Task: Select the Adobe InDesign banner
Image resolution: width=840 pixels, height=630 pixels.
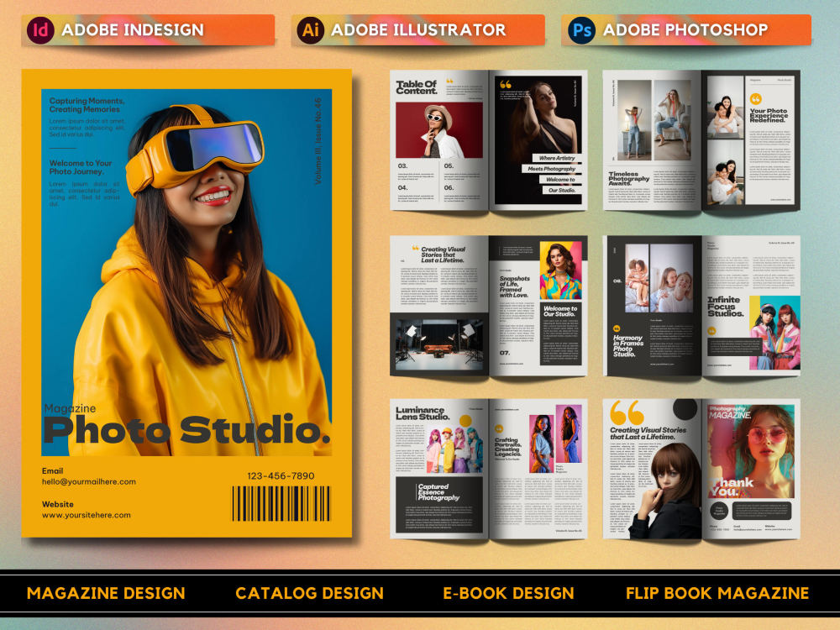Action: [x=148, y=30]
